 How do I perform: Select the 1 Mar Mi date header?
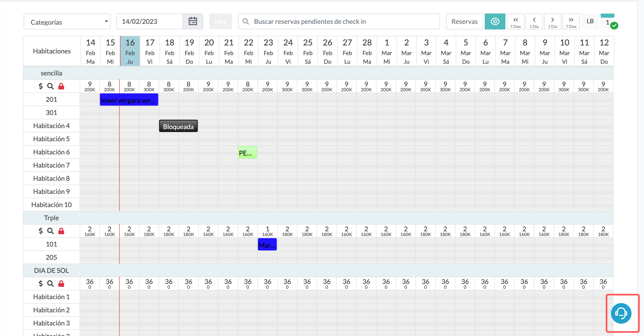(387, 51)
